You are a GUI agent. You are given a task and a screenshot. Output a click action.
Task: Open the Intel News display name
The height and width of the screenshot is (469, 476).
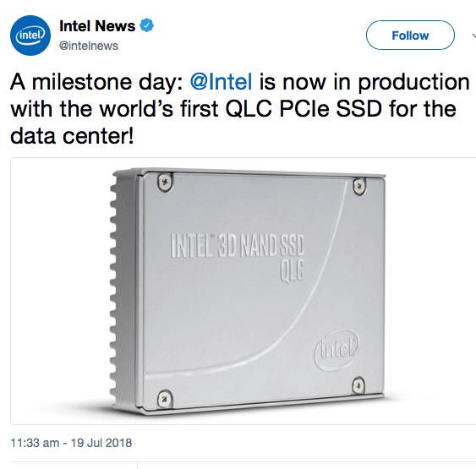(x=97, y=26)
